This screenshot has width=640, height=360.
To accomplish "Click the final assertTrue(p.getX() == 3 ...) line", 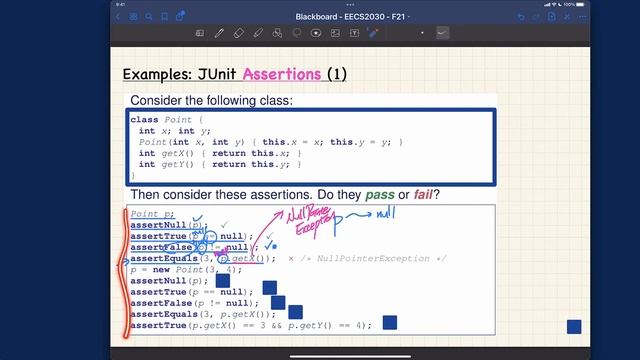I will (x=251, y=325).
